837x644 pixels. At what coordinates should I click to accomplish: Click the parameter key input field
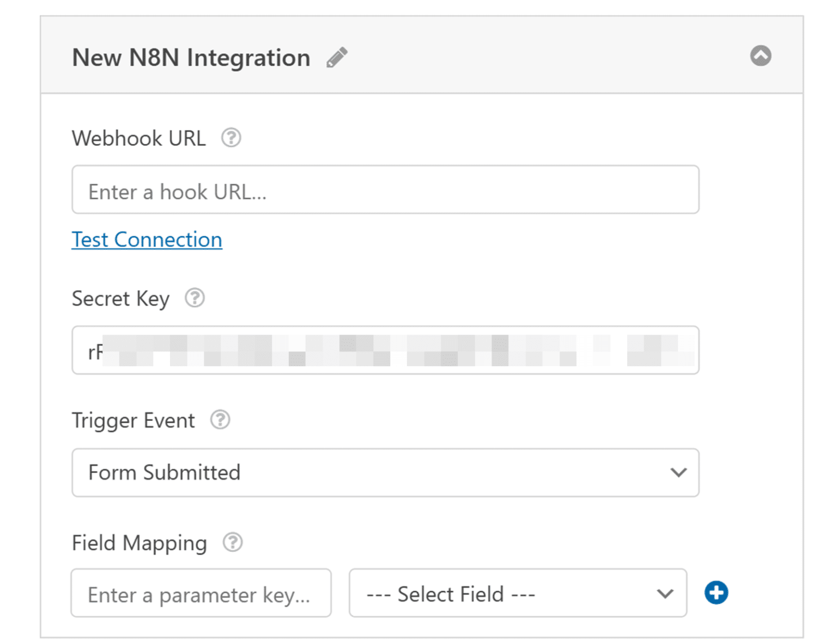[201, 593]
